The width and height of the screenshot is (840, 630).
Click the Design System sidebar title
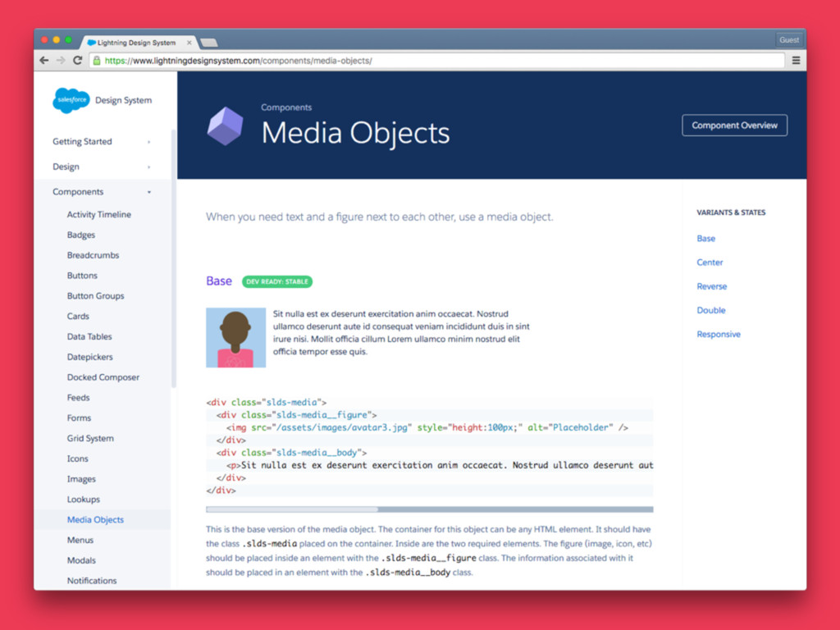pos(123,100)
